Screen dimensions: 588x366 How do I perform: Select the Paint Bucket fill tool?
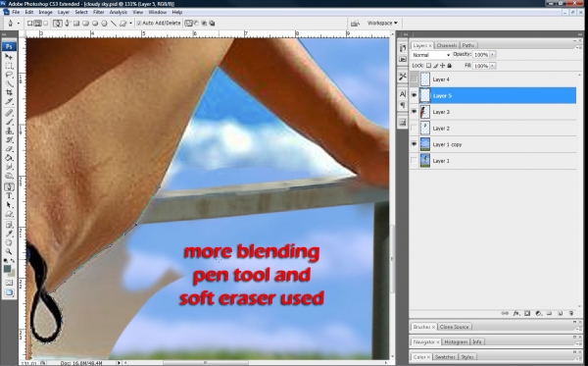tap(9, 158)
